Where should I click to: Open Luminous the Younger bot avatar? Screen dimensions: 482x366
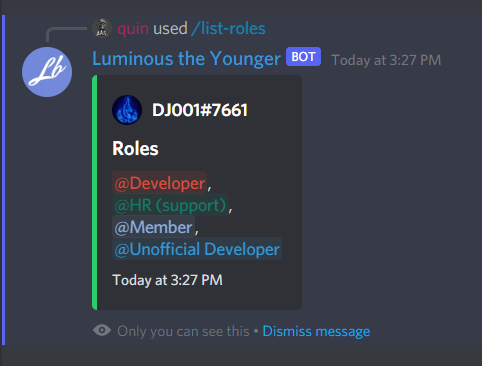click(x=47, y=72)
